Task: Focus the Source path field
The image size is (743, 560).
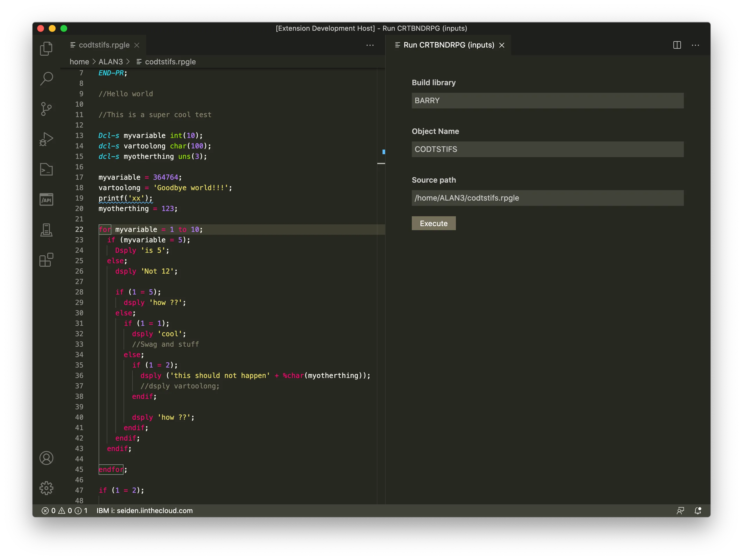Action: click(548, 198)
